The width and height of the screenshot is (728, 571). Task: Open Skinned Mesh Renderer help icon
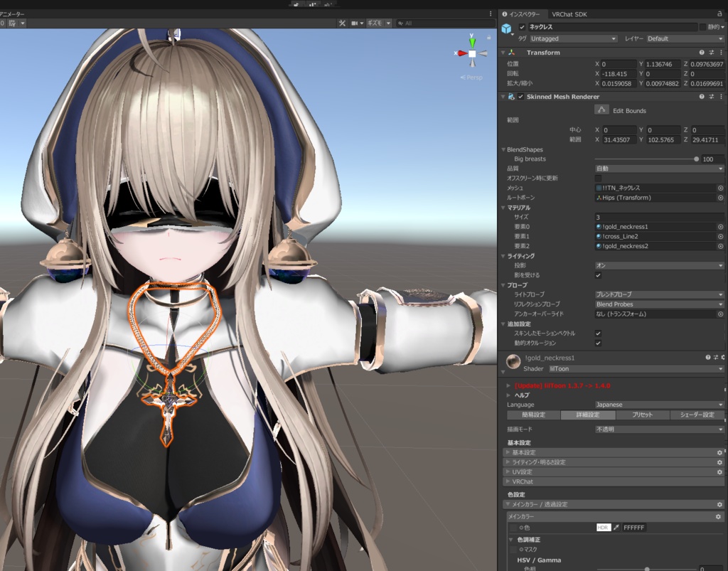702,97
